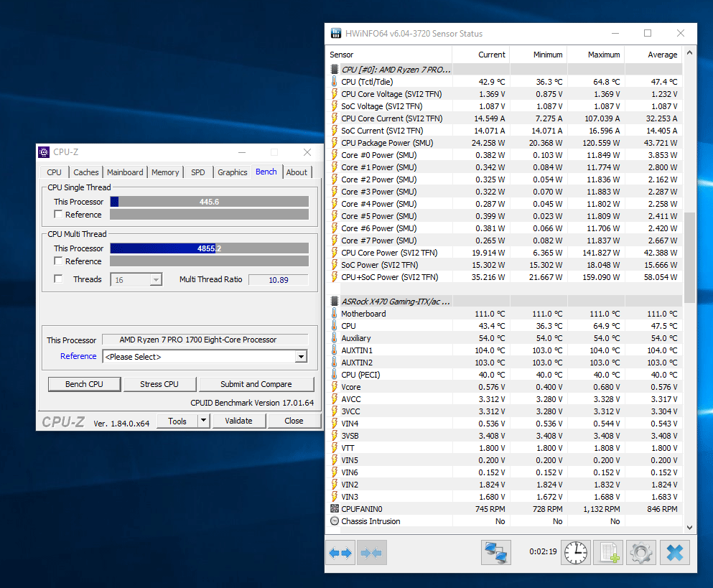Click the Close button in CPU-Z
The height and width of the screenshot is (588, 713).
(294, 421)
